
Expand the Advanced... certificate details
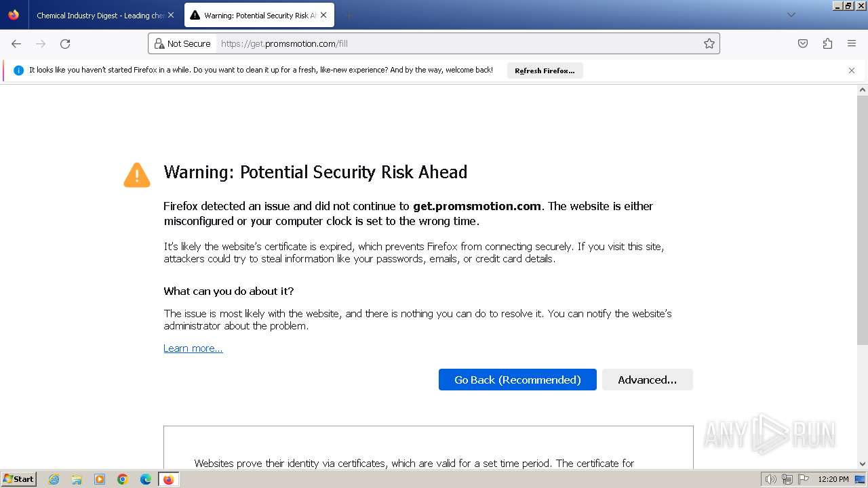(647, 380)
